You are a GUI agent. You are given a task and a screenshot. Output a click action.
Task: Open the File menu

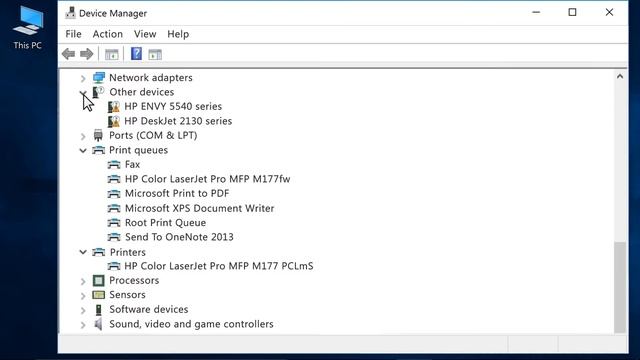(x=73, y=34)
